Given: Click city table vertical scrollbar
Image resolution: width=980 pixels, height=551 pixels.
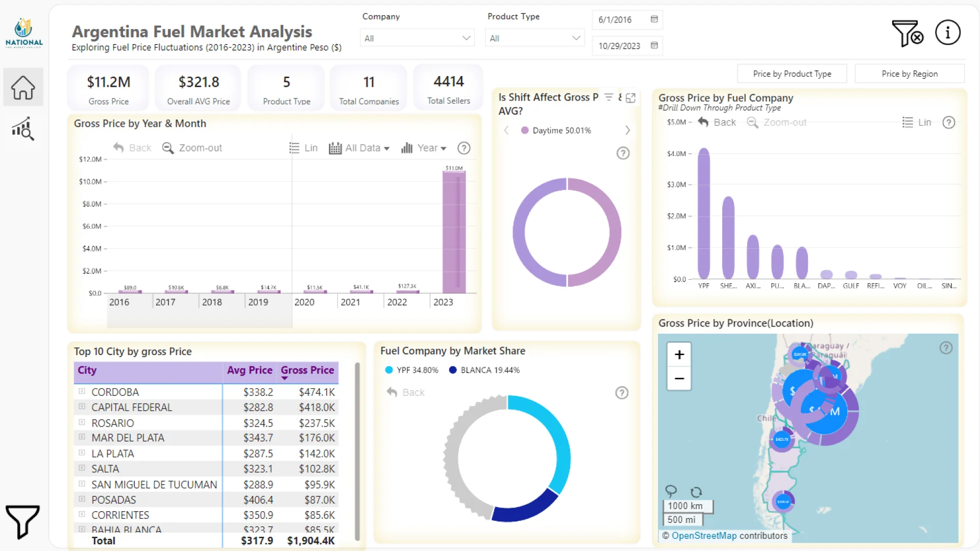Looking at the screenshot, I should point(357,452).
